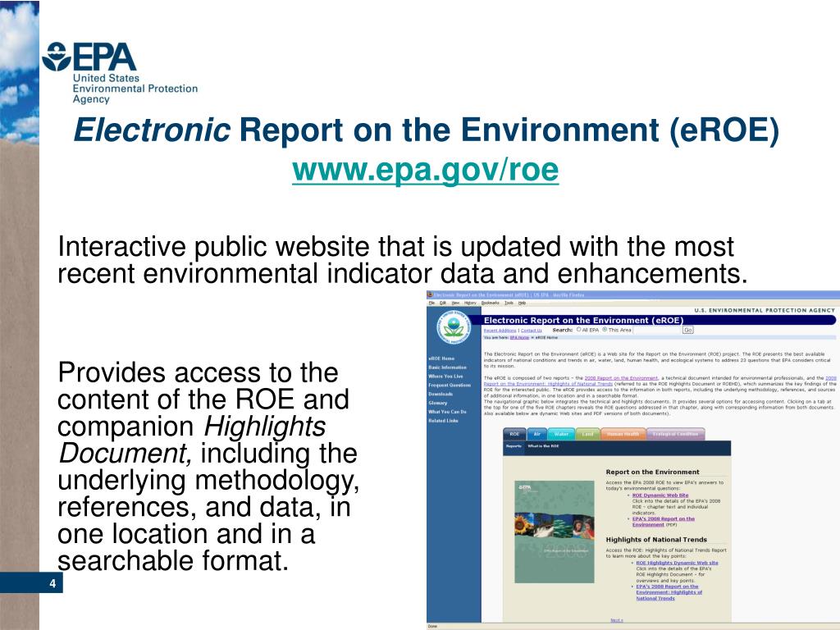Open Frequent Questions in the sidebar
This screenshot has height=630, width=840.
tap(450, 386)
